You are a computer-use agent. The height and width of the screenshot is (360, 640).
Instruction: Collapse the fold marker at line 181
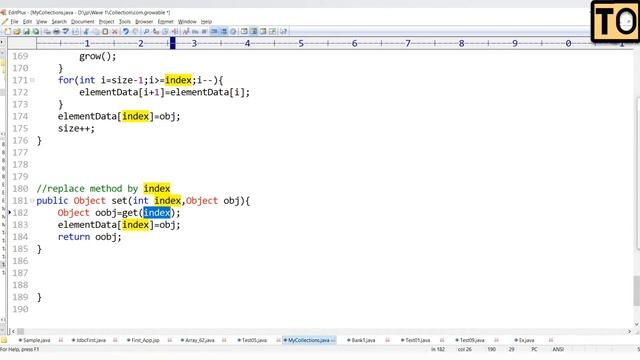pyautogui.click(x=32, y=200)
